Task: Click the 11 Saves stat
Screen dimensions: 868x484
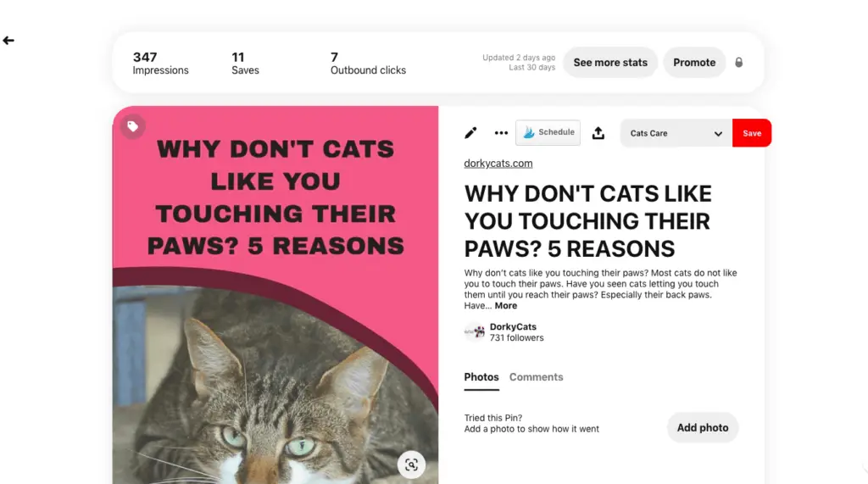Action: point(245,63)
